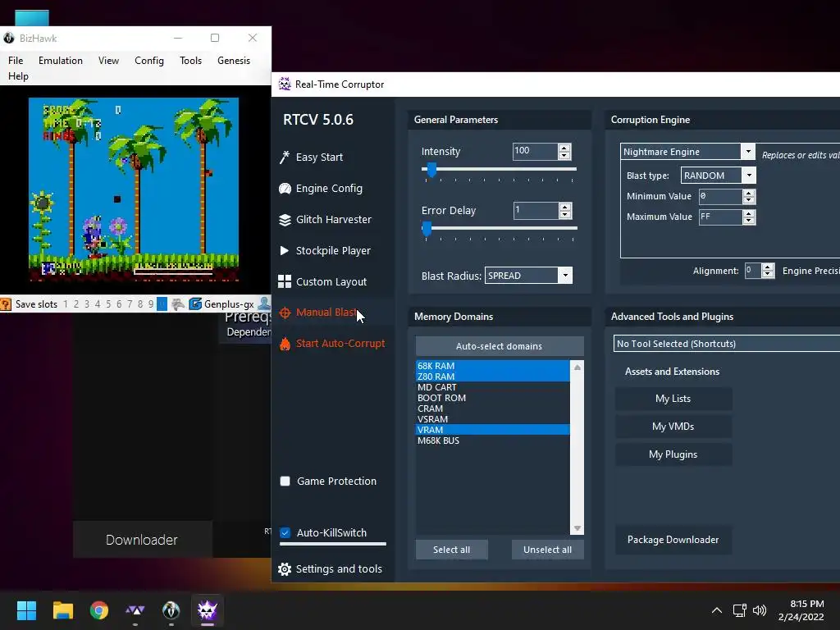The height and width of the screenshot is (630, 840).
Task: Open Stockpile Player play icon
Action: (285, 251)
